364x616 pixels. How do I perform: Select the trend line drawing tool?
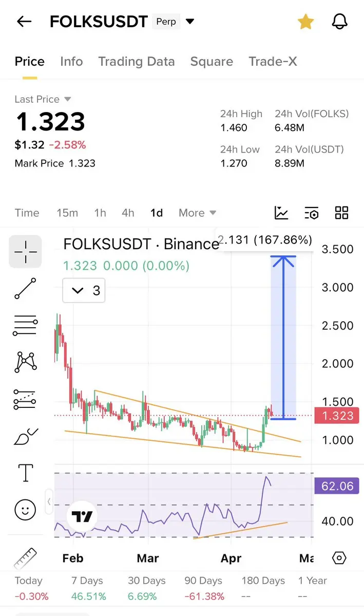pos(26,288)
